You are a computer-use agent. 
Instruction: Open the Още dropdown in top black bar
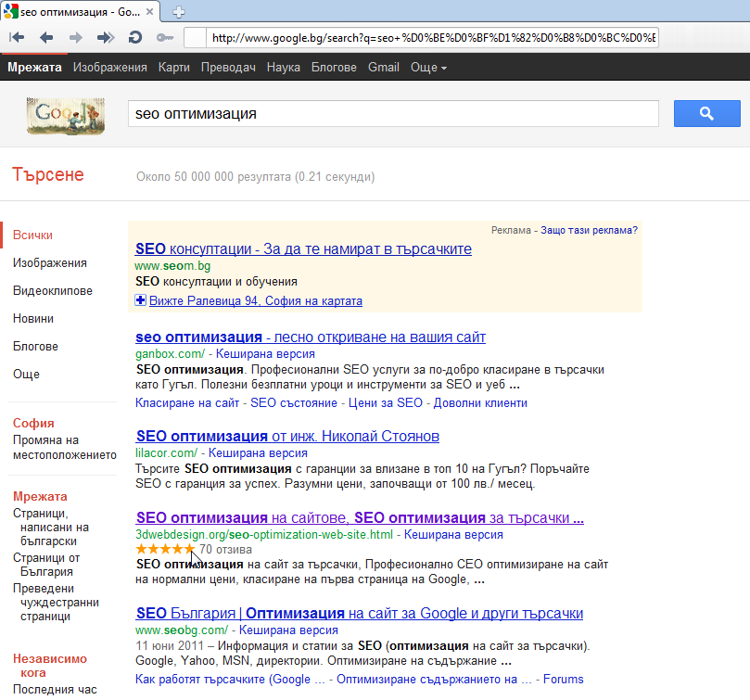pos(428,68)
